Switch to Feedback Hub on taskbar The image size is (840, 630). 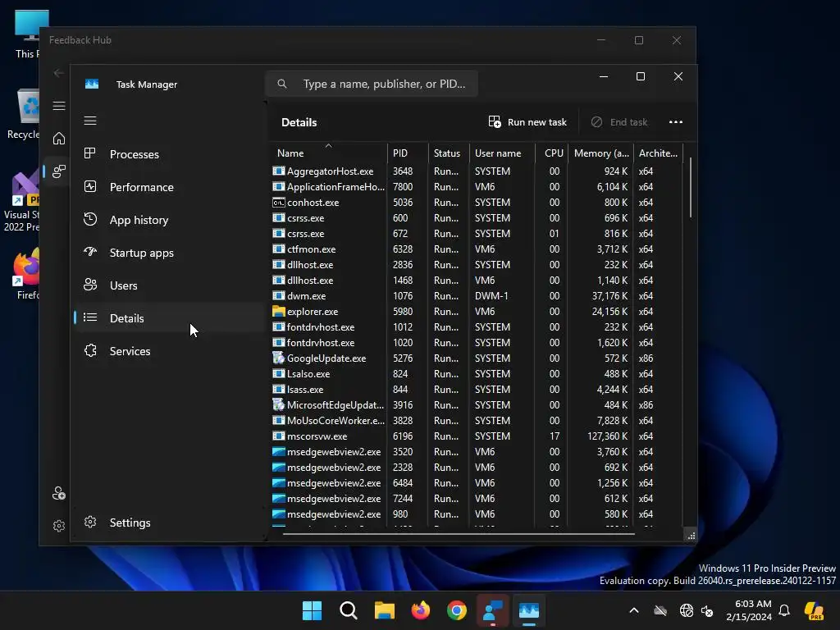[x=493, y=610]
